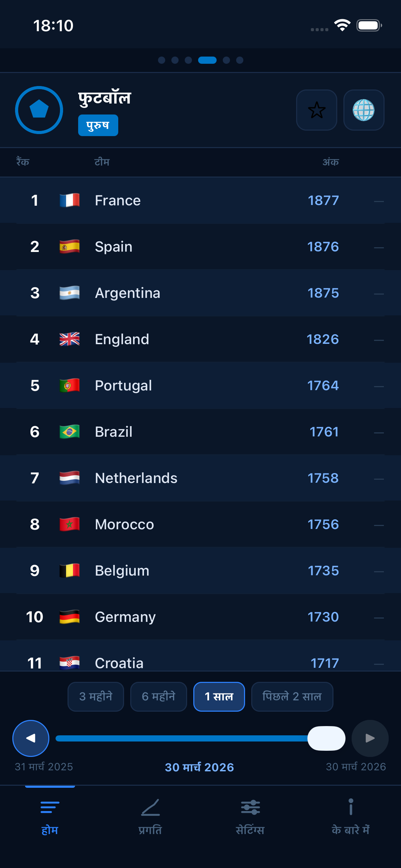Viewport: 401px width, 868px height.
Task: Enable the 3 महीने time period
Action: (95, 697)
